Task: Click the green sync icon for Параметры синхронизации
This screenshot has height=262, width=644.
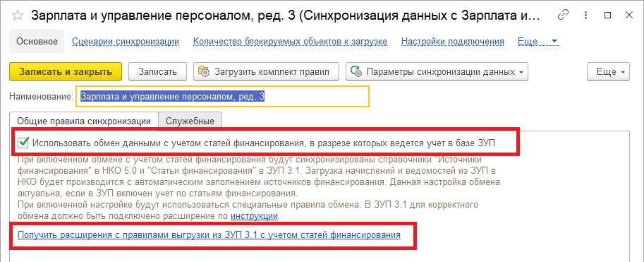Action: 356,71
